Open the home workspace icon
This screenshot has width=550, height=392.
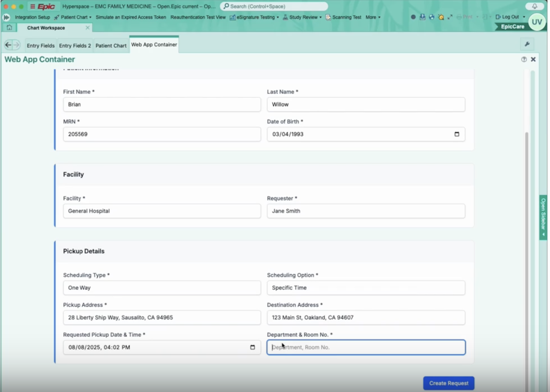[x=9, y=28]
